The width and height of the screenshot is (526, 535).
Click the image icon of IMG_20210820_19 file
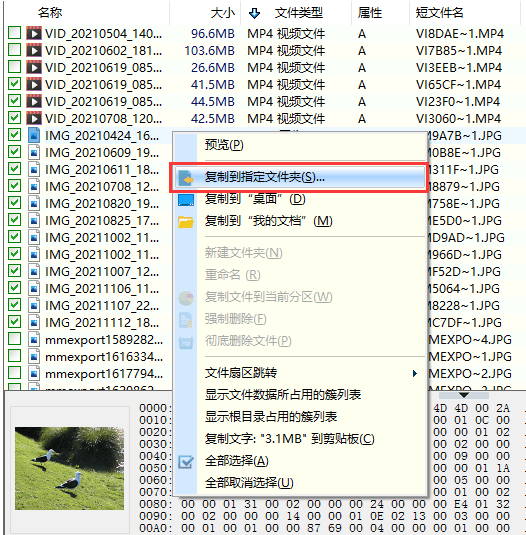[x=34, y=203]
